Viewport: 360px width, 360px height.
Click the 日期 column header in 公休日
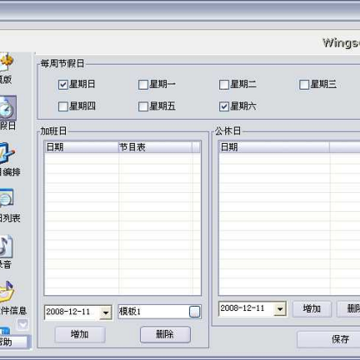[274, 147]
